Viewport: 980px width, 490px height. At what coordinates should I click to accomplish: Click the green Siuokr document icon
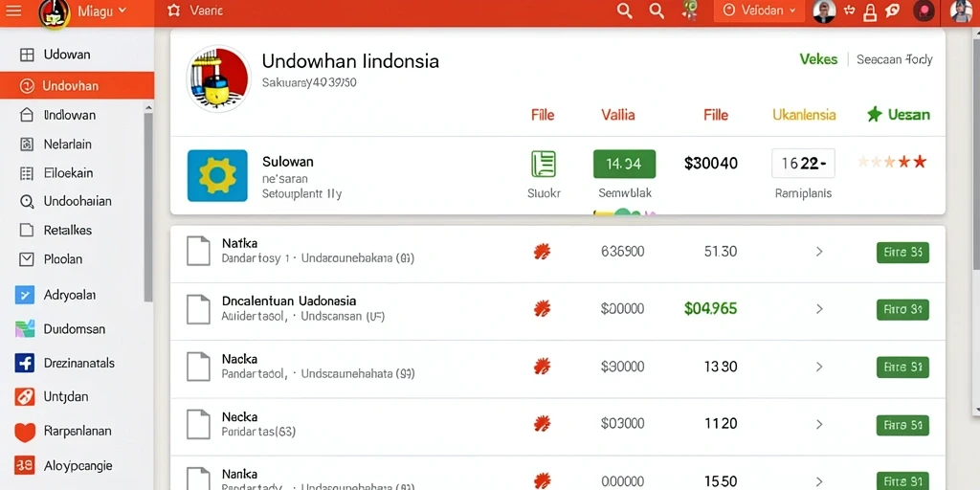coord(544,164)
